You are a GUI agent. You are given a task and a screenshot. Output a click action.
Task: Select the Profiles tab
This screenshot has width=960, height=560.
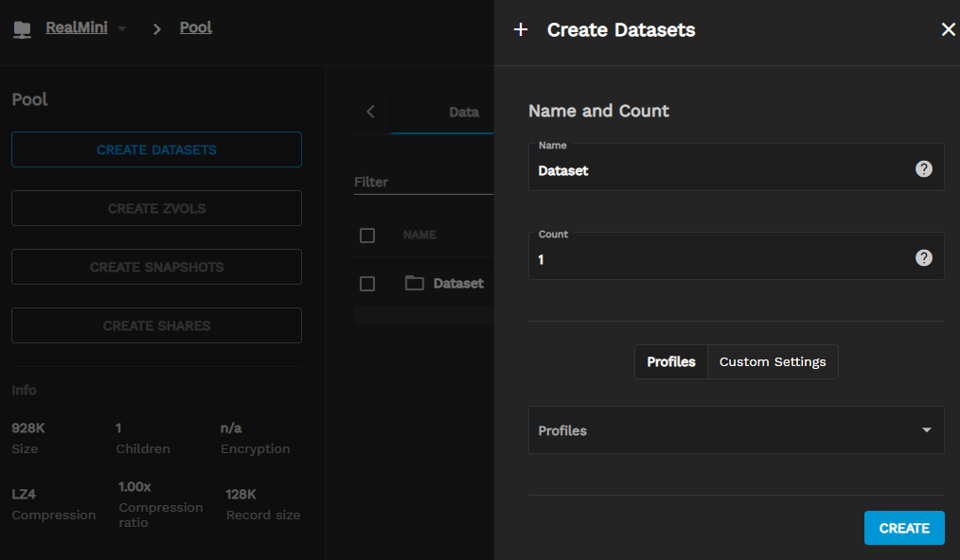pos(671,362)
